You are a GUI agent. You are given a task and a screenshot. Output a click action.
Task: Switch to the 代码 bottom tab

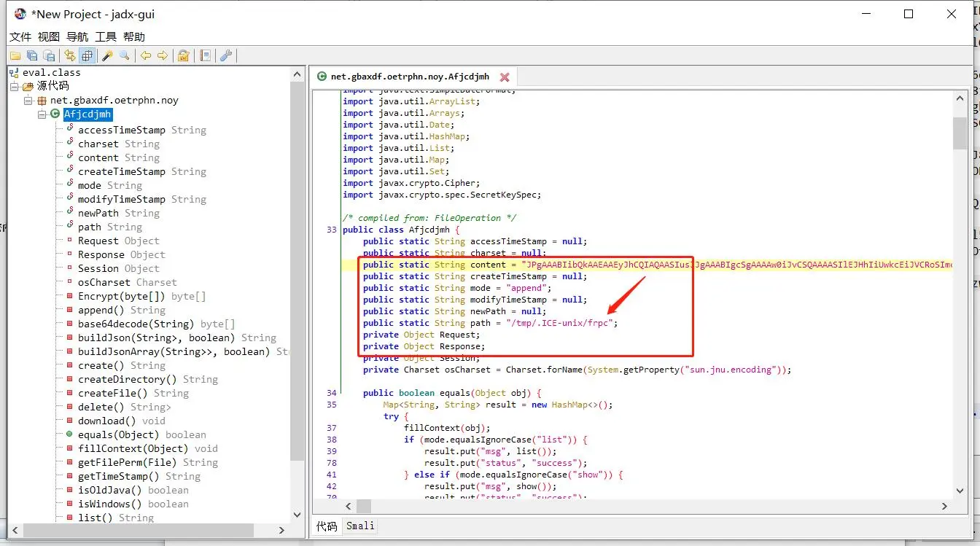(x=327, y=526)
